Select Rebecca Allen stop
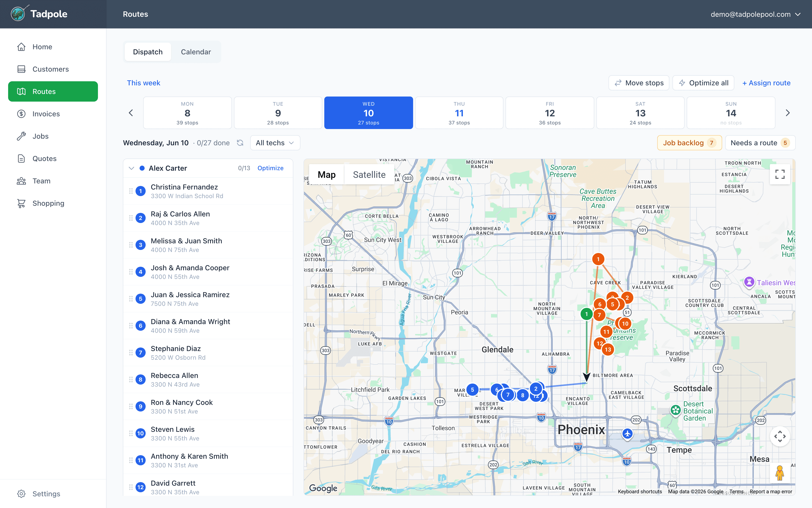The image size is (812, 508). 208,380
